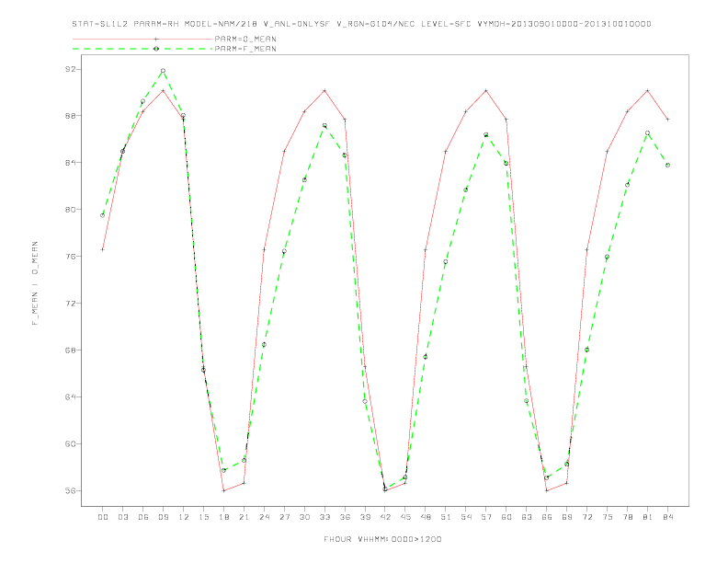Click the last O_MEAN plus marker at hour 84
Viewport: 728px width, 563px height.
(x=667, y=120)
